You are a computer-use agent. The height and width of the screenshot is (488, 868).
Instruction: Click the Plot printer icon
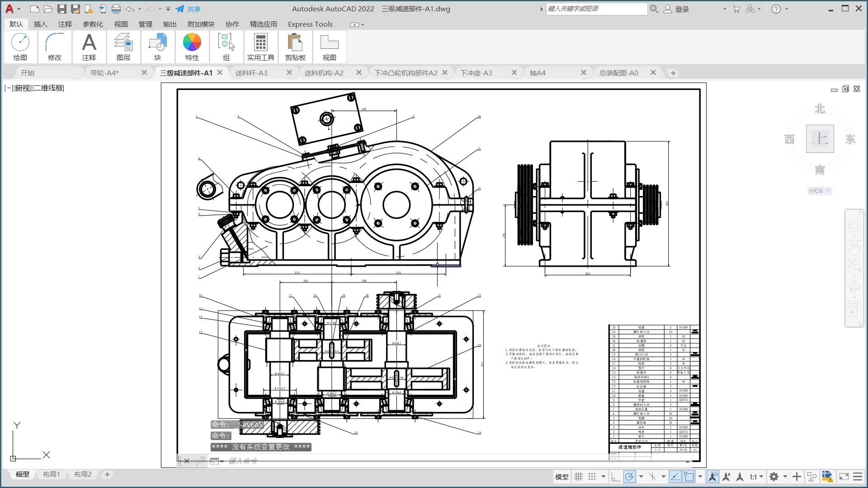tap(116, 9)
